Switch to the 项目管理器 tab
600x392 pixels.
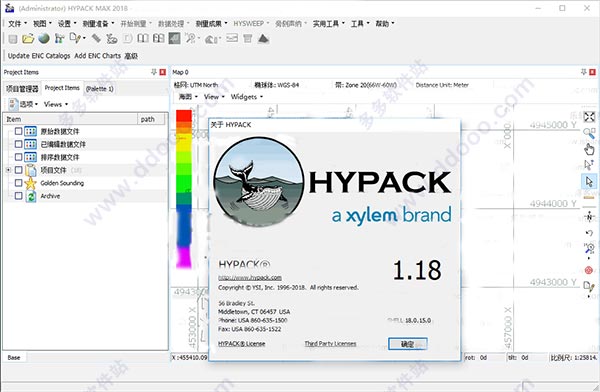(22, 89)
